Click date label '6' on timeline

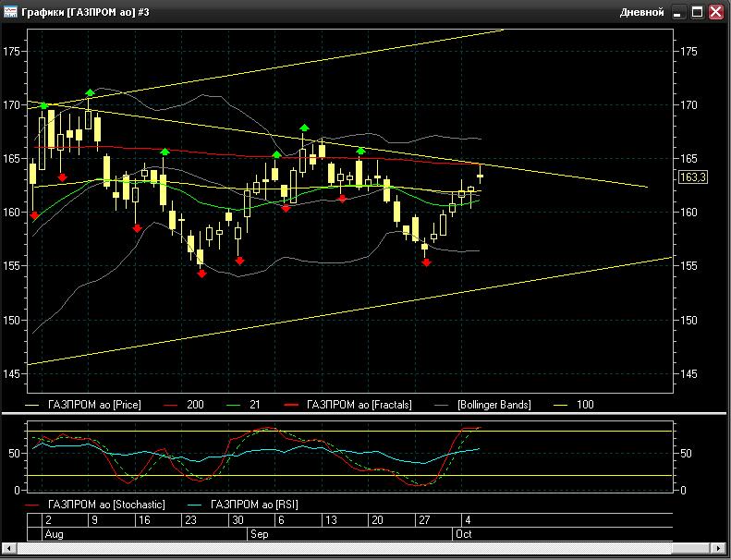(x=281, y=520)
